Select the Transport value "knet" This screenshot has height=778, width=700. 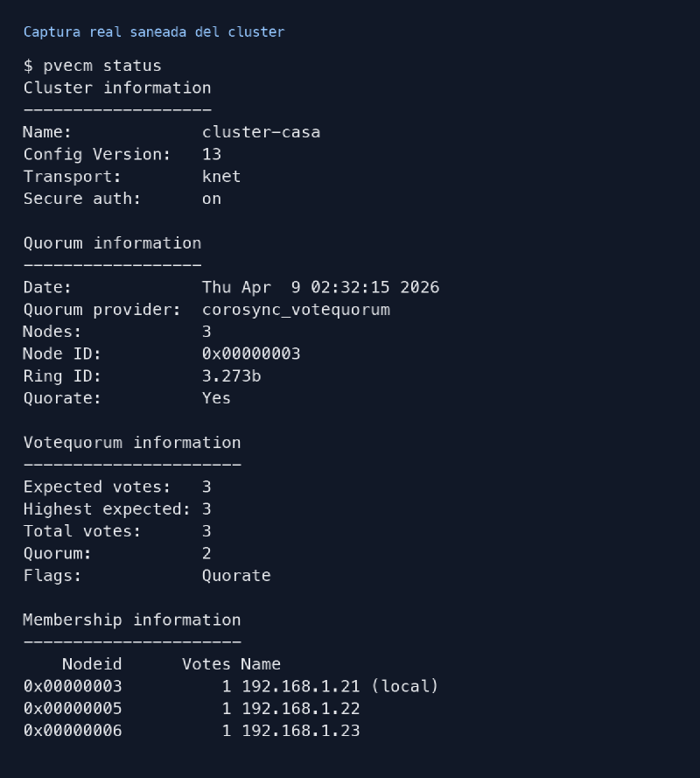click(x=221, y=176)
